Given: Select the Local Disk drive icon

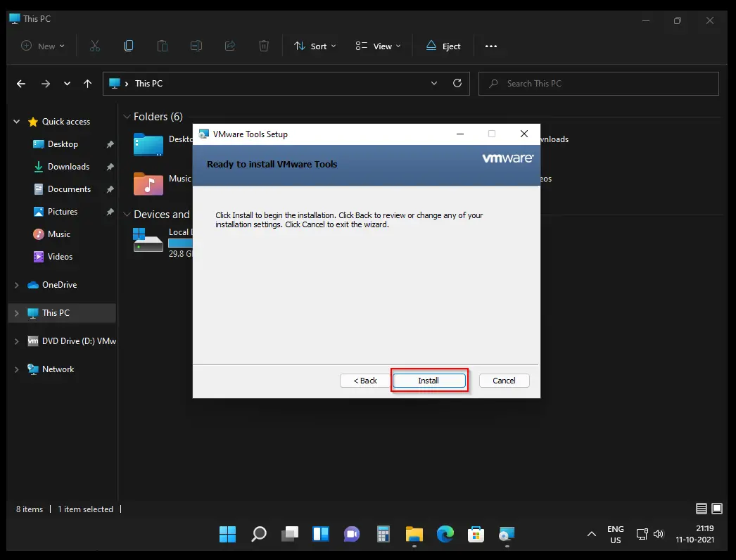Looking at the screenshot, I should pos(148,240).
